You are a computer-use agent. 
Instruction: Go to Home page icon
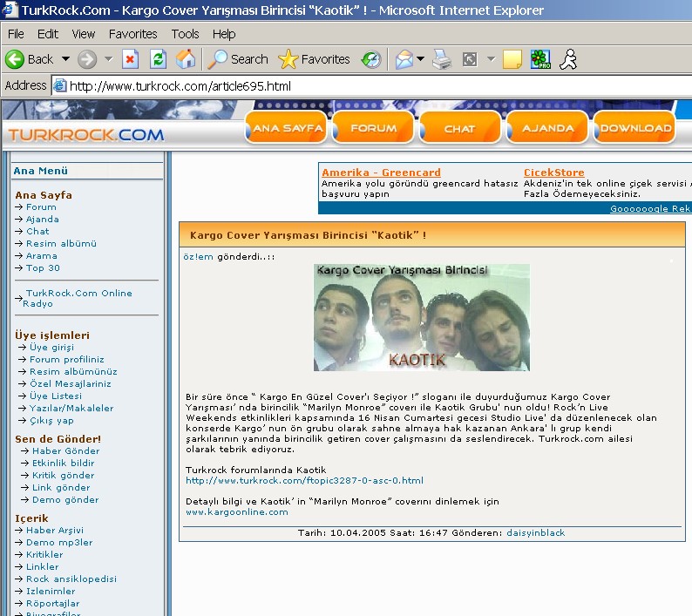[x=186, y=59]
